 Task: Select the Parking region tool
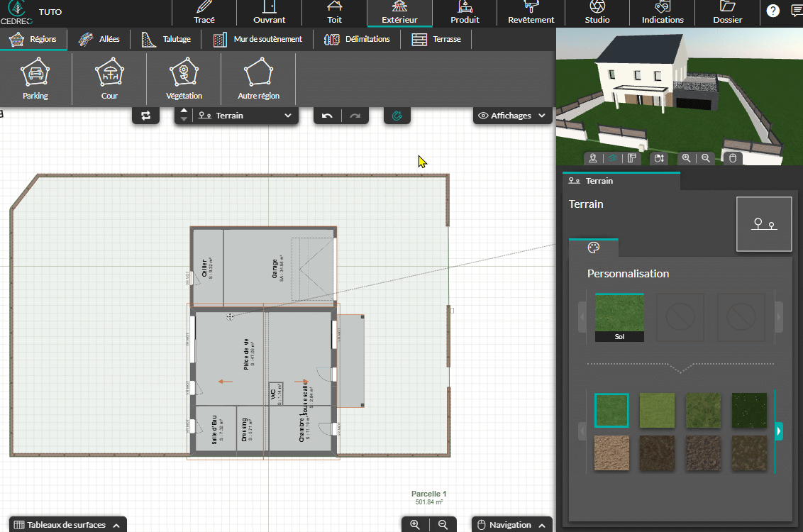click(35, 79)
